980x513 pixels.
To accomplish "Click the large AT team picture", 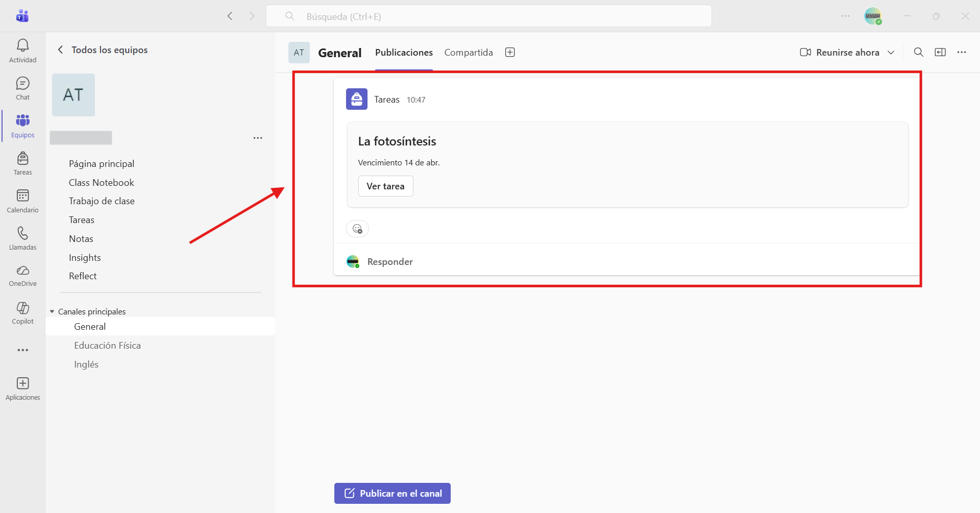I will (73, 95).
